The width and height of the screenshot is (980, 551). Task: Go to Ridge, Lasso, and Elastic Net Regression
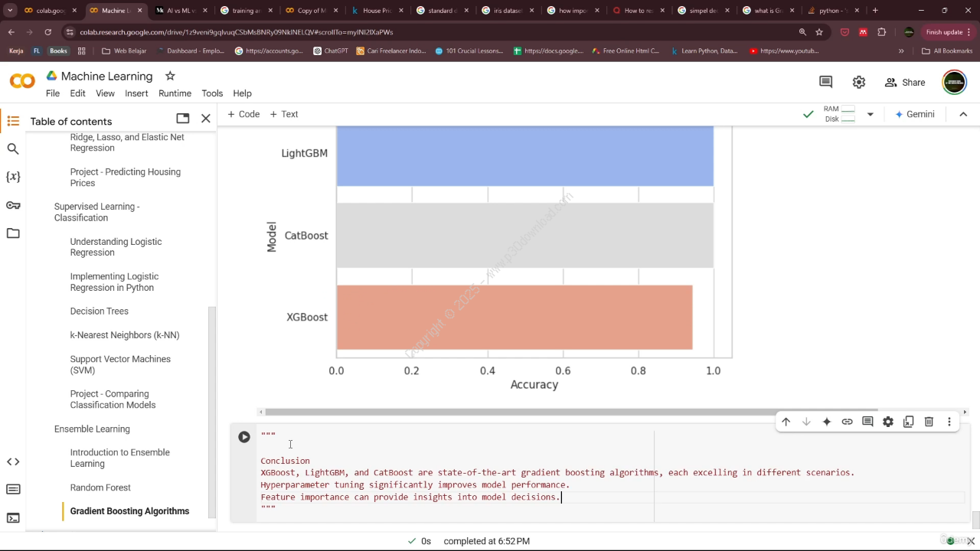pos(127,142)
